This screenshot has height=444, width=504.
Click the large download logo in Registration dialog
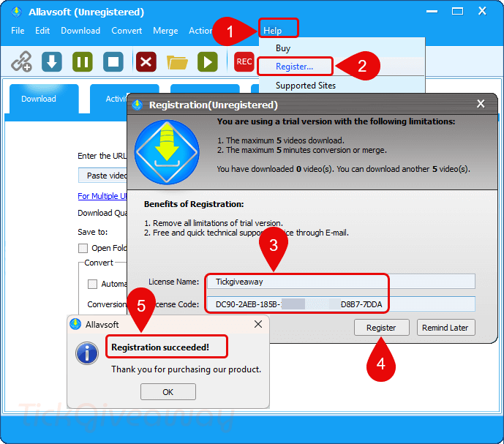coord(167,152)
